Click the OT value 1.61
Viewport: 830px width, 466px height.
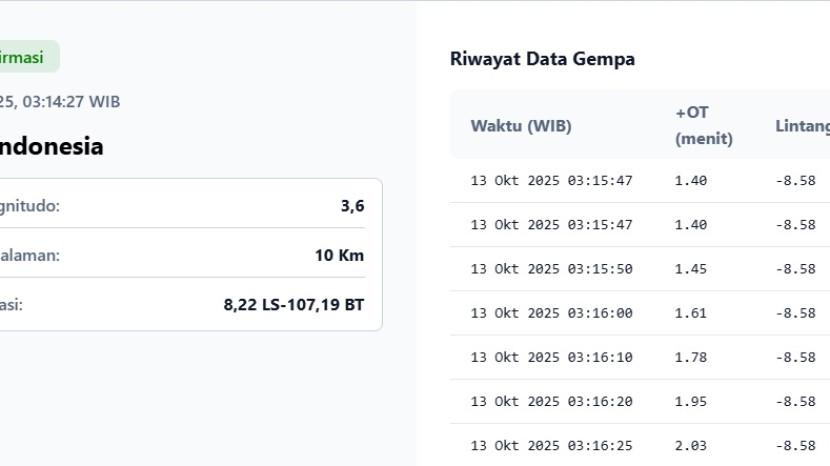[691, 313]
